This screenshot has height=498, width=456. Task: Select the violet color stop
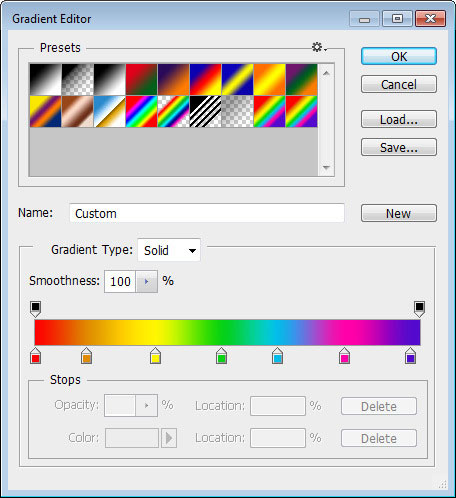tap(410, 355)
